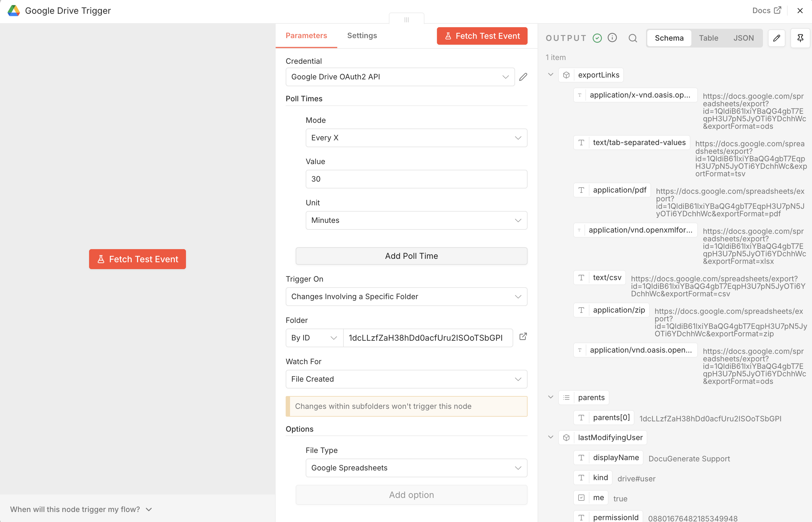
Task: Open the Credential dropdown
Action: click(x=400, y=77)
